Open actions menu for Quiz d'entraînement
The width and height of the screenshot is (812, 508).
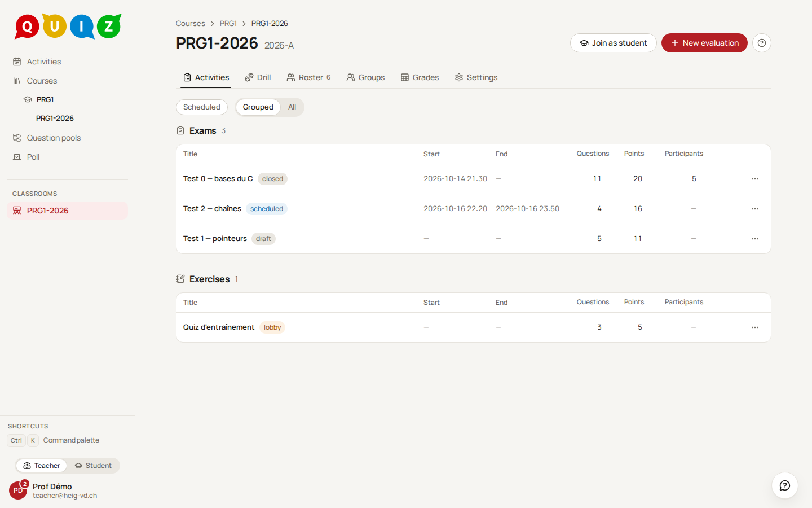tap(754, 327)
